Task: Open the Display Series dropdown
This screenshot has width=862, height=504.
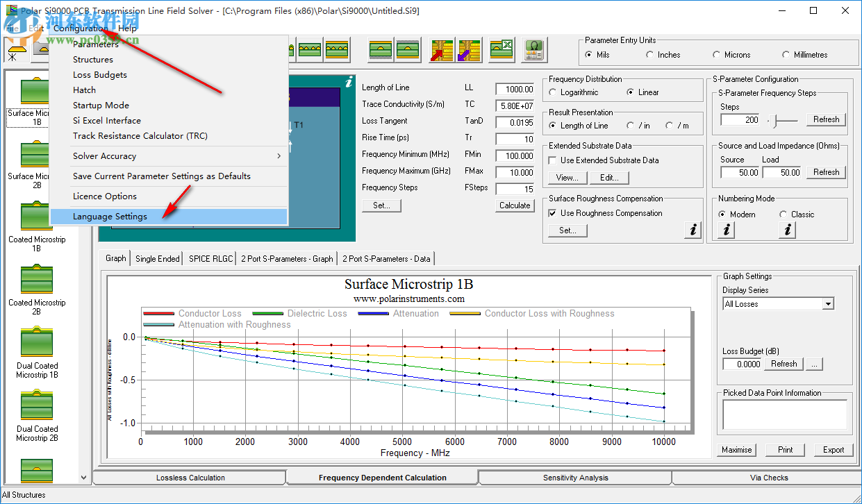Action: coord(827,303)
